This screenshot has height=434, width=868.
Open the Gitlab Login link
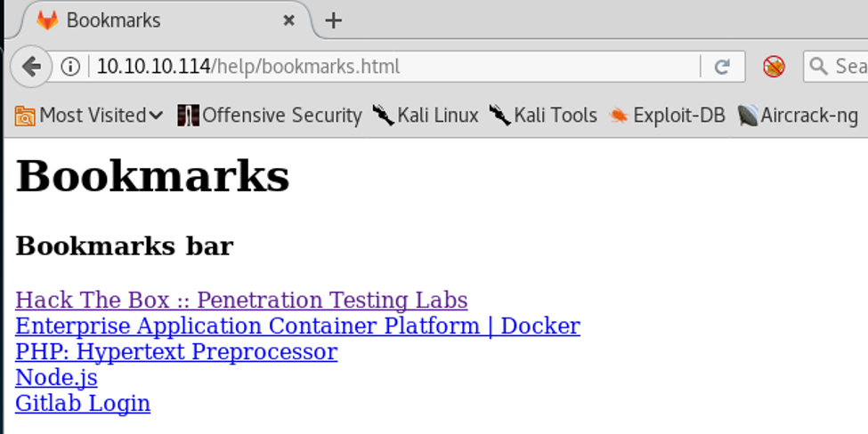pyautogui.click(x=83, y=404)
